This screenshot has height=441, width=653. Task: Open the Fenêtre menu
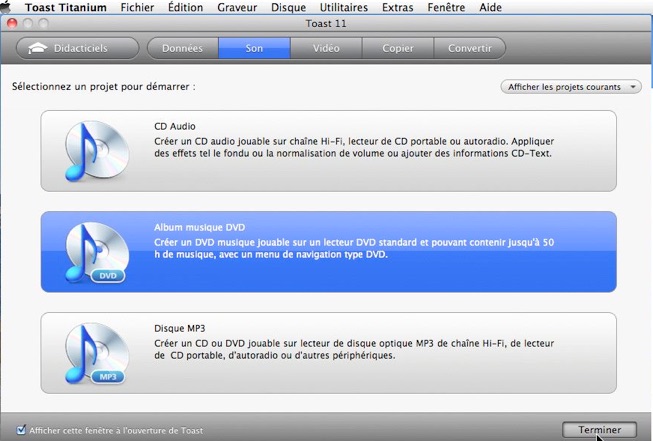(x=446, y=7)
